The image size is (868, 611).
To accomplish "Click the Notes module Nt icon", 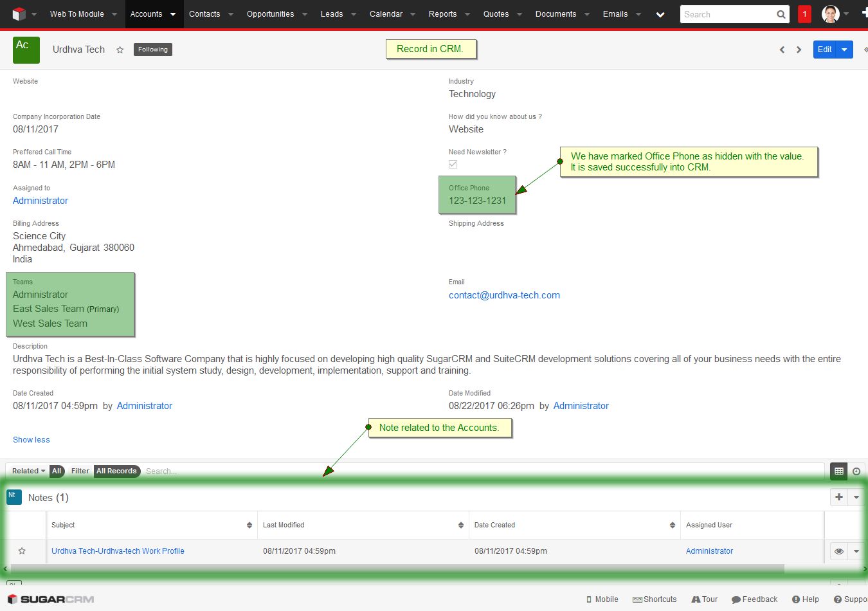I will [x=14, y=497].
